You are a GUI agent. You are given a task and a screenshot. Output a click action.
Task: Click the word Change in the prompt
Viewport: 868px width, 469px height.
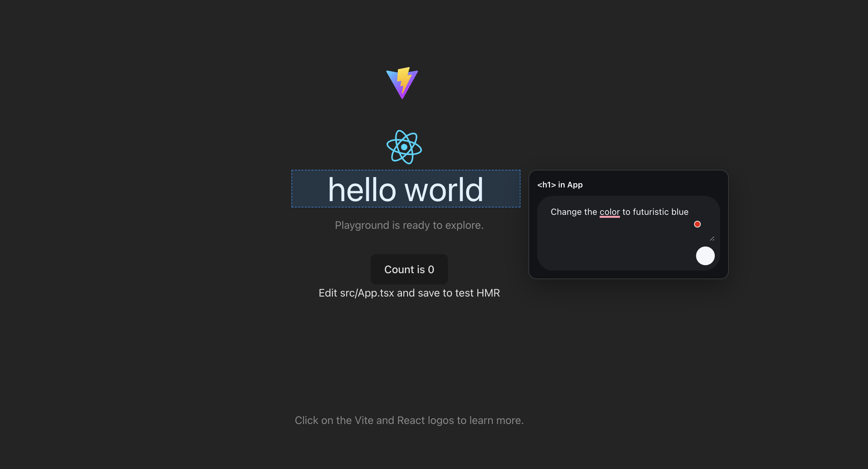(x=566, y=212)
